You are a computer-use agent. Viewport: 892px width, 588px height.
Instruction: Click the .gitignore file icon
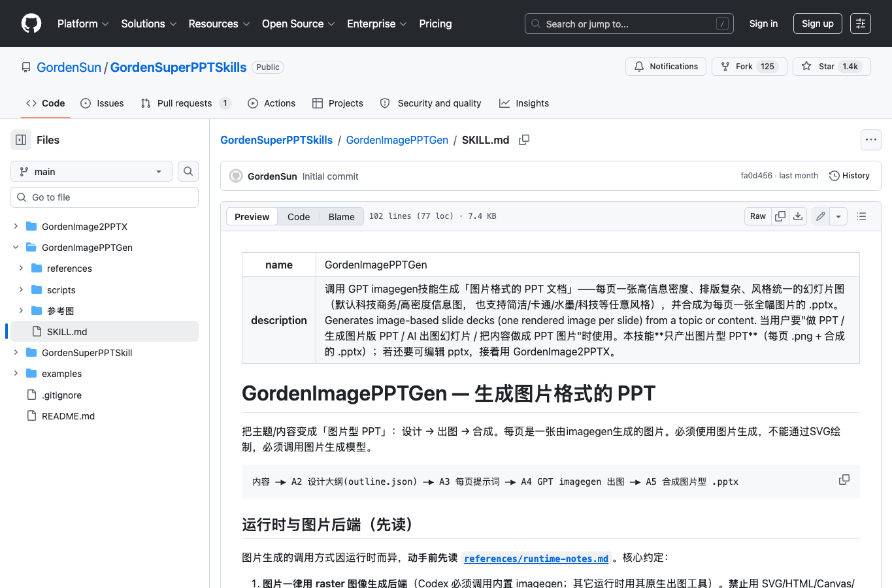pos(31,395)
